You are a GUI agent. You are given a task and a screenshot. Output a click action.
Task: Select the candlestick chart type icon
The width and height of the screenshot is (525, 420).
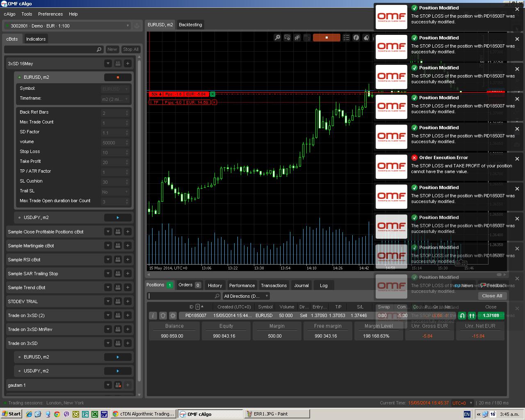tap(297, 37)
